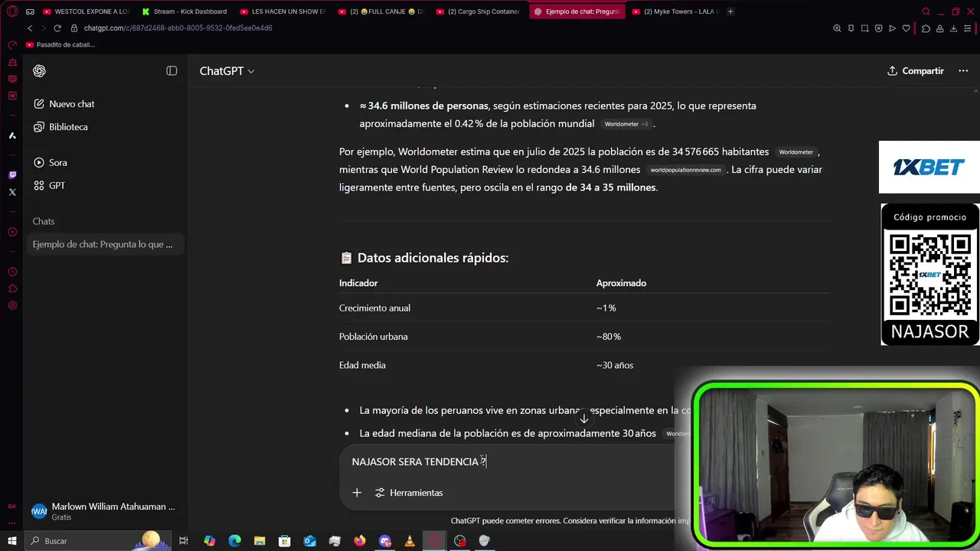
Task: Launch Microsoft Edge from the taskbar
Action: tap(234, 541)
